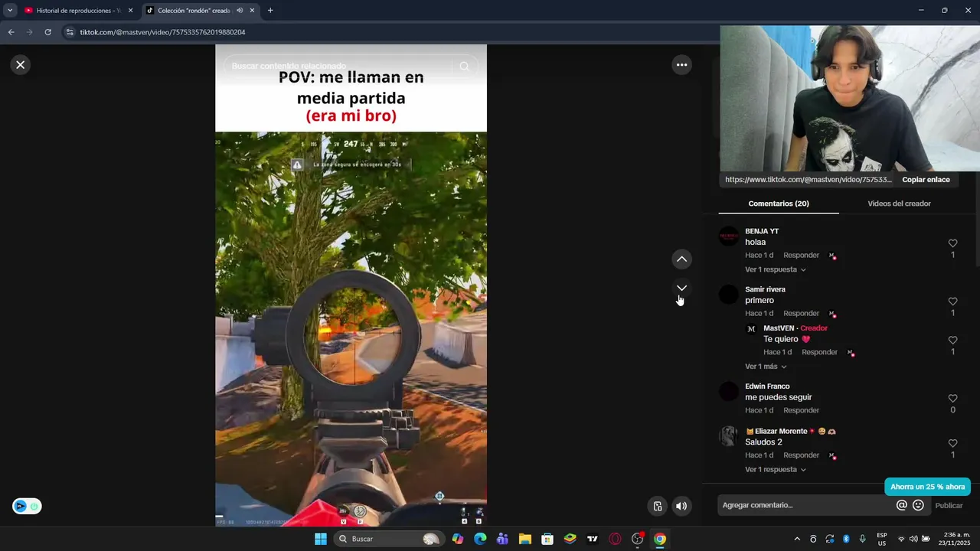Click the Chrome icon in the taskbar

click(x=660, y=539)
